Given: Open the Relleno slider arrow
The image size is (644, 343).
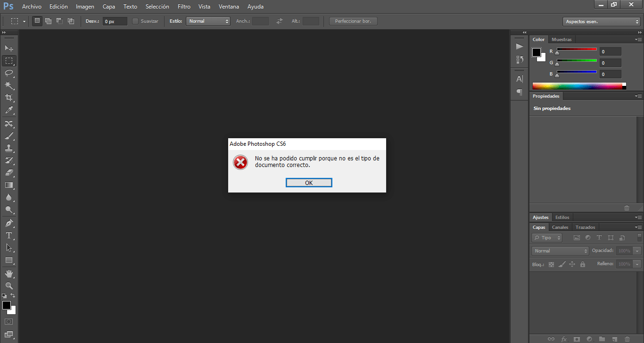Looking at the screenshot, I should (x=637, y=264).
